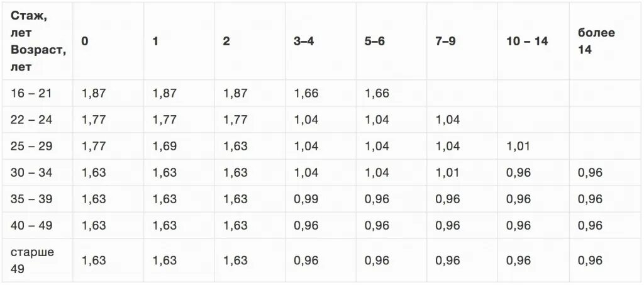Select the '30 – 34' age row label
Screen dimensions: 644x285
(x=31, y=172)
